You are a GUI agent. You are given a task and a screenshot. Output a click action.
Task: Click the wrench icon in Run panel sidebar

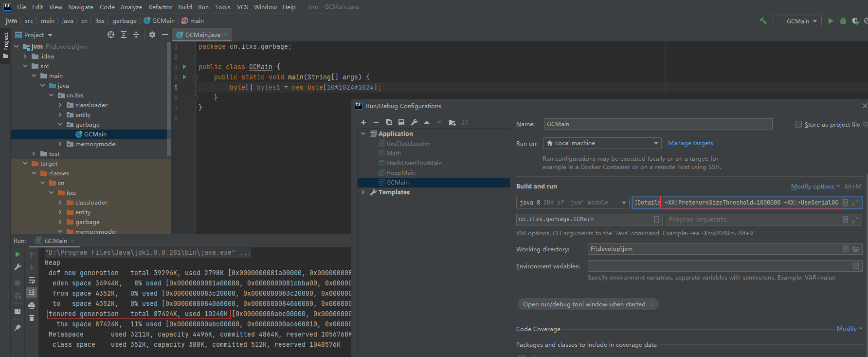(x=18, y=267)
